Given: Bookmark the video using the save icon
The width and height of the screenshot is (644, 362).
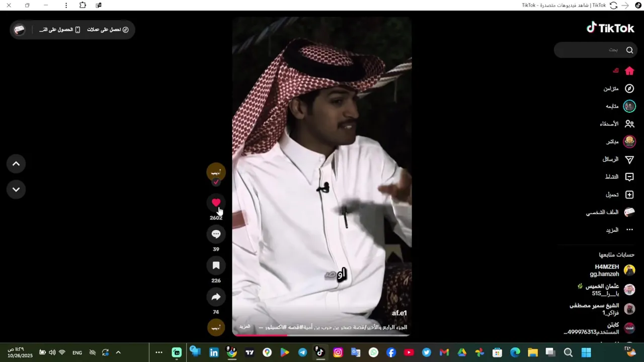Looking at the screenshot, I should [x=216, y=265].
